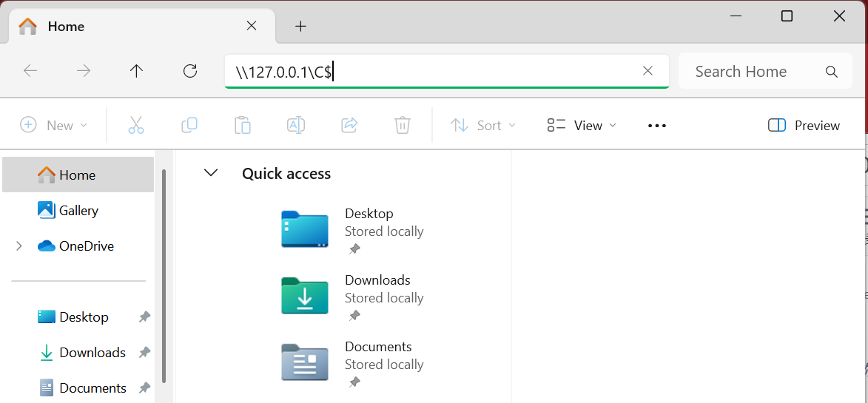Open the View layout dropdown
The image size is (868, 403).
pyautogui.click(x=581, y=126)
